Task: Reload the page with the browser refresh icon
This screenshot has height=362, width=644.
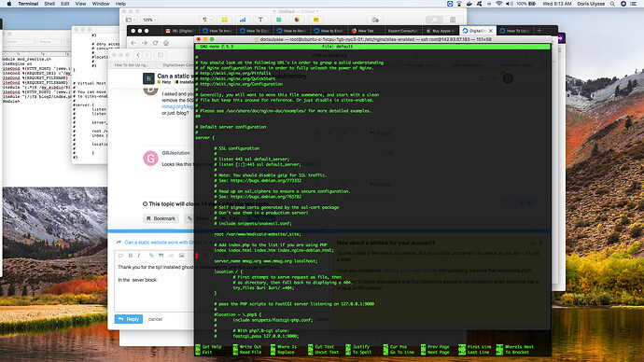Action: (x=155, y=43)
